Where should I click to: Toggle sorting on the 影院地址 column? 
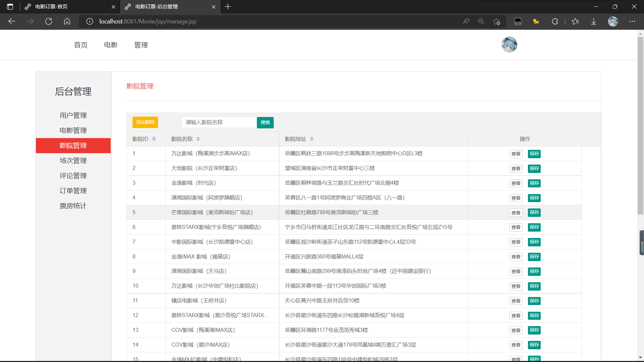(x=311, y=139)
